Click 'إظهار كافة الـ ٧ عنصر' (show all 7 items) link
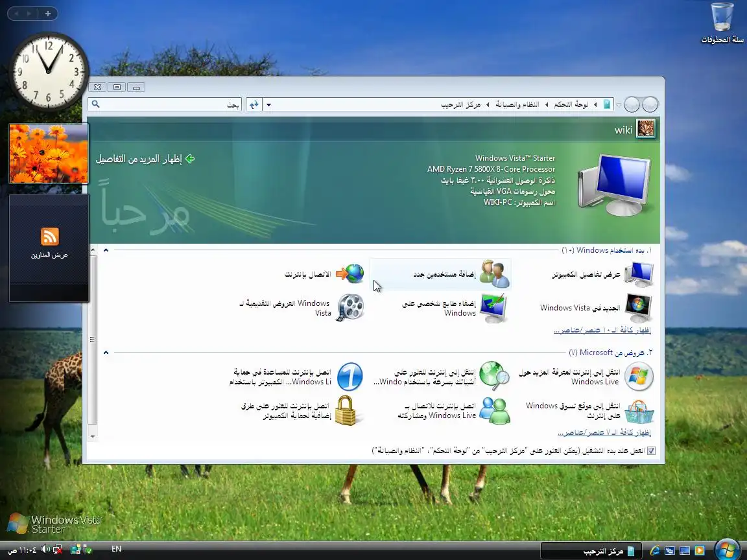The width and height of the screenshot is (747, 560). (604, 432)
